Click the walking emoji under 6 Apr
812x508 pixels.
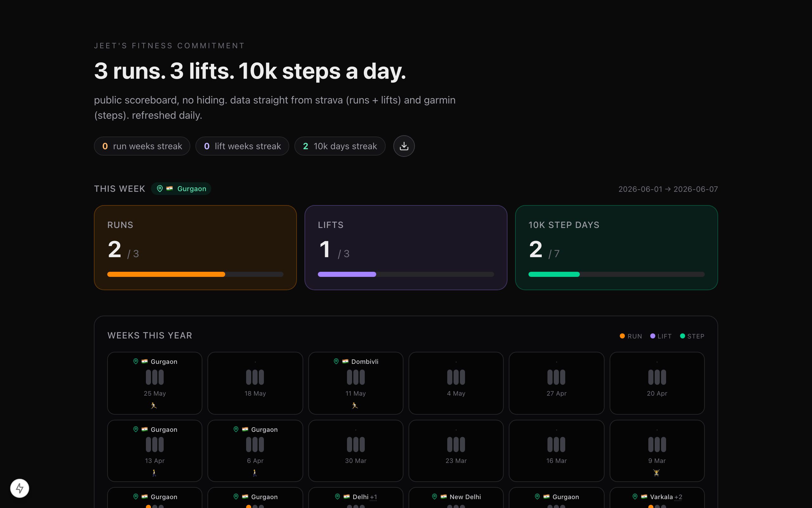(255, 473)
